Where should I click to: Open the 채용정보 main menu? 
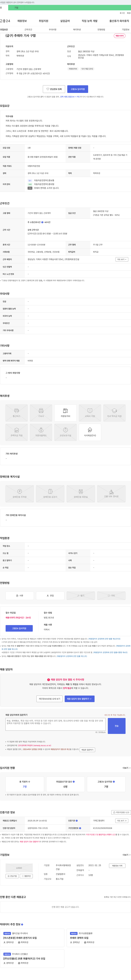22,21
